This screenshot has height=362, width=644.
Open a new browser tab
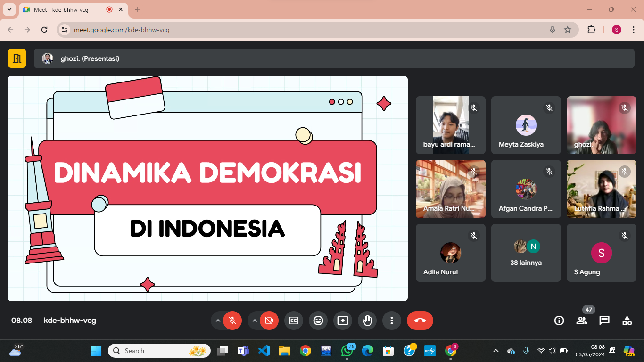138,9
